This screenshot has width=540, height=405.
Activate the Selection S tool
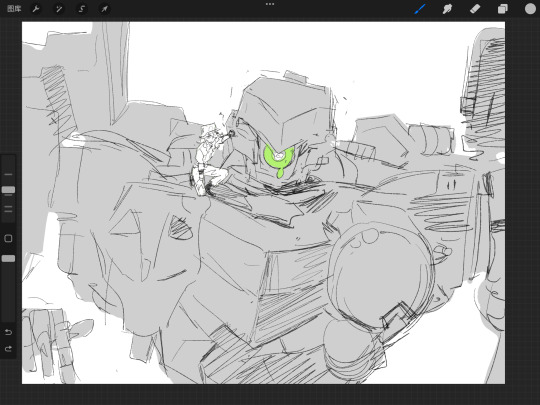(82, 9)
